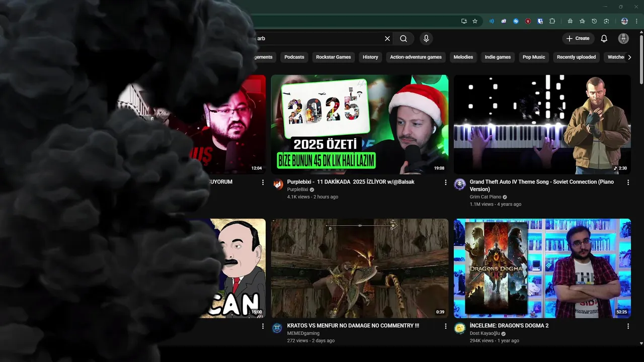This screenshot has width=644, height=362.
Task: Click the screenshot capture toolbar icon
Action: pyautogui.click(x=606, y=21)
